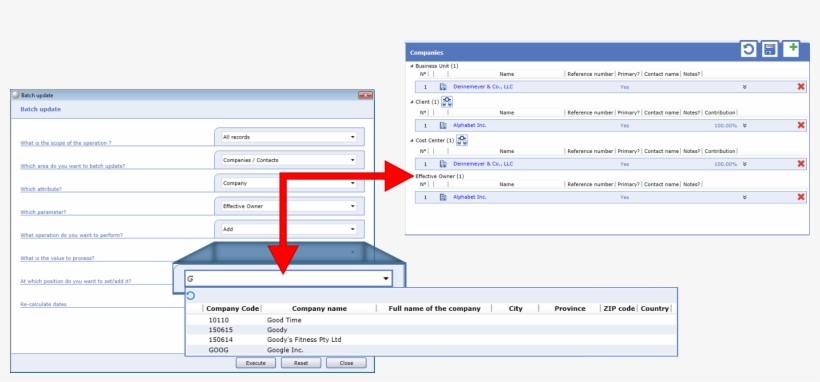Click the 'ZIP code' column header
The image size is (820, 382).
tap(619, 309)
